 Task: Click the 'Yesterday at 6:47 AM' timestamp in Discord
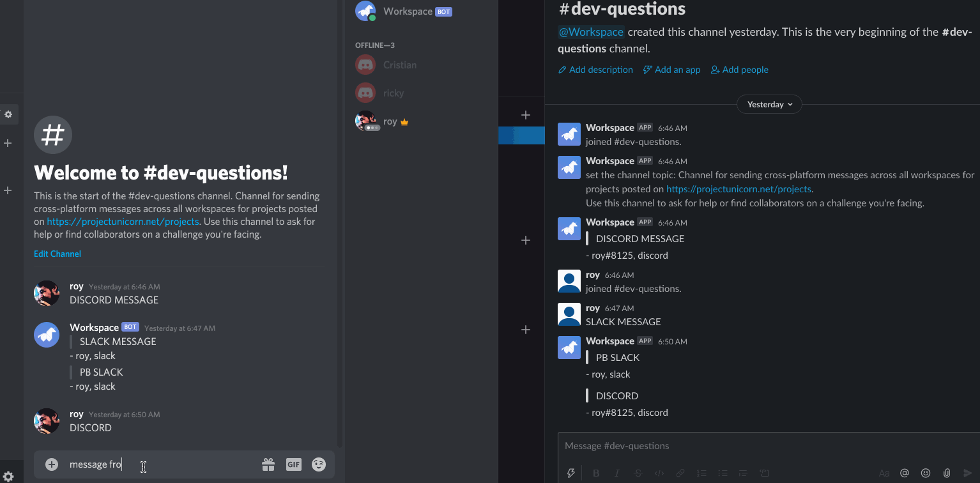180,328
